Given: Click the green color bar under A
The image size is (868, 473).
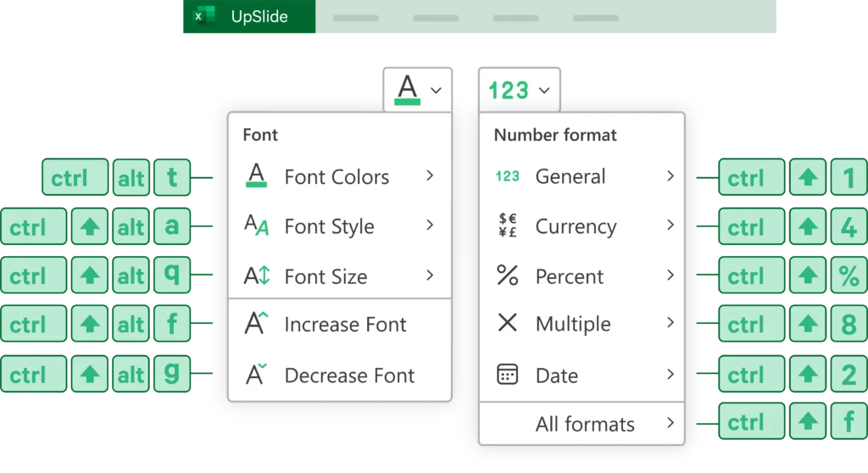Looking at the screenshot, I should click(x=408, y=102).
